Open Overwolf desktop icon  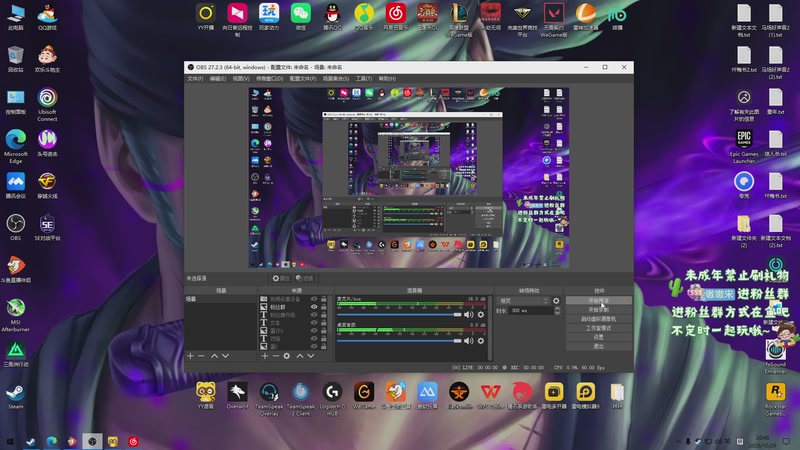(237, 395)
